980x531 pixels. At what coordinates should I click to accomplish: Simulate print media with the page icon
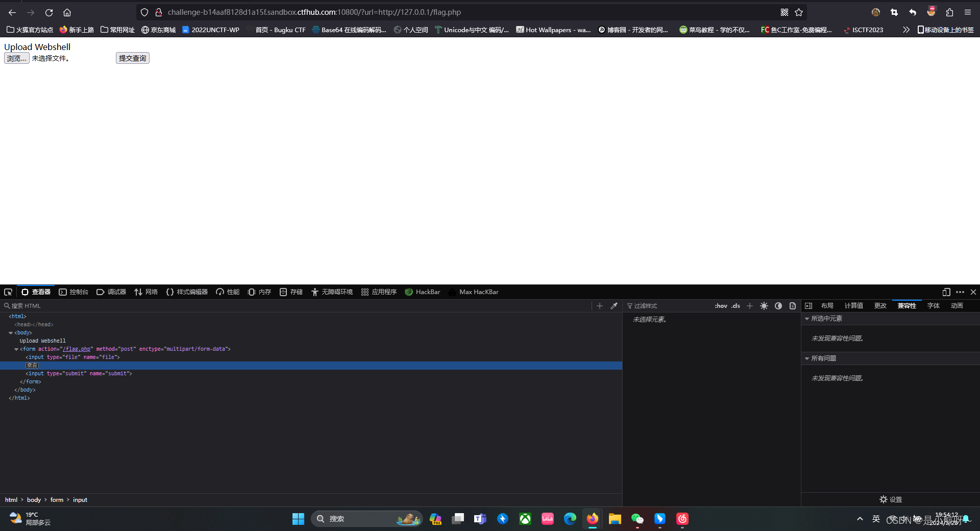(792, 306)
